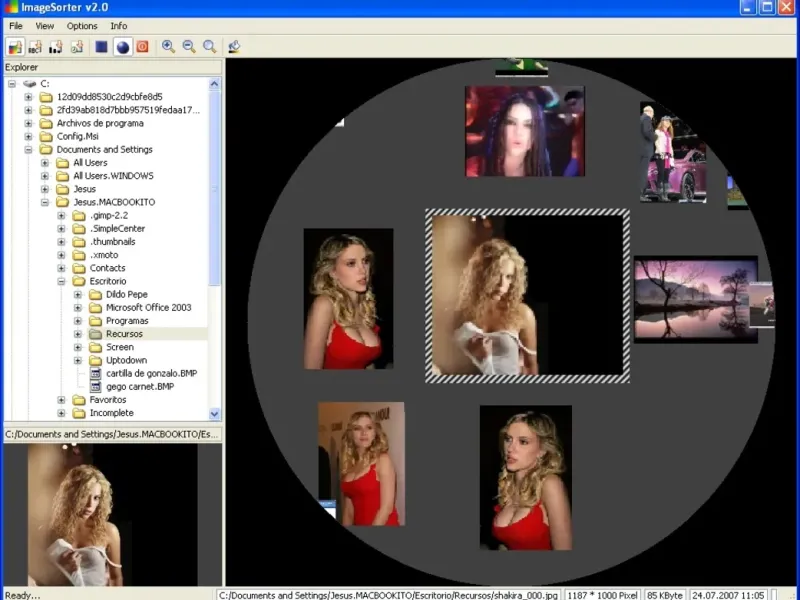The image size is (800, 600).
Task: Click the sort by date icon
Action: coord(76,46)
